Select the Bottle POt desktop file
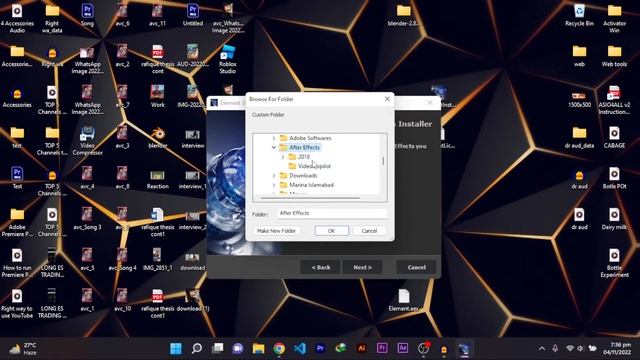This screenshot has width=640, height=360. 614,178
